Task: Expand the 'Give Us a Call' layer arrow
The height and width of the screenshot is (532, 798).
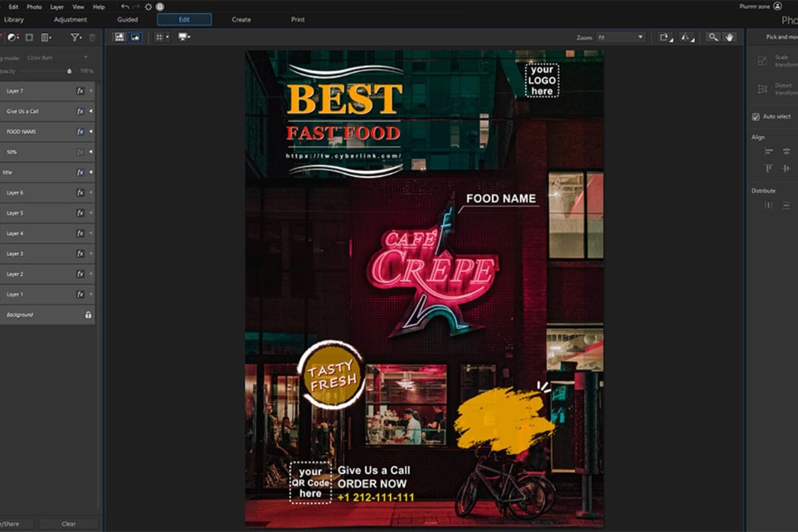Action: click(91, 112)
